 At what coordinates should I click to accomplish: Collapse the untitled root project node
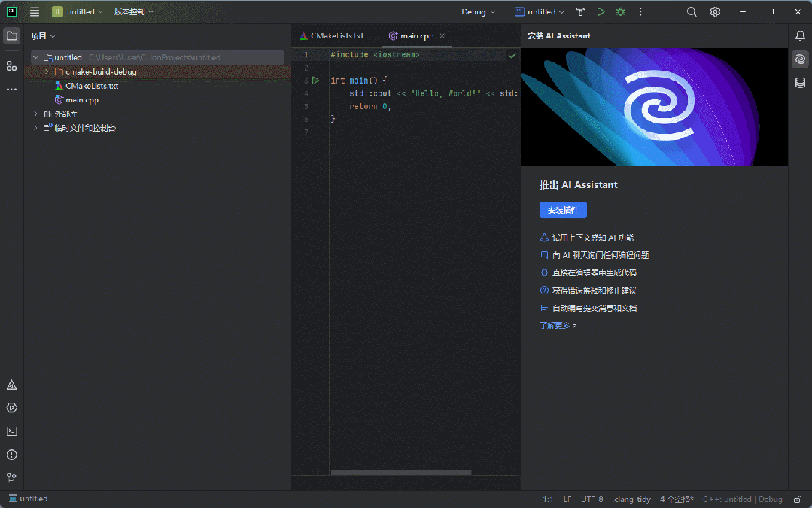pos(35,57)
